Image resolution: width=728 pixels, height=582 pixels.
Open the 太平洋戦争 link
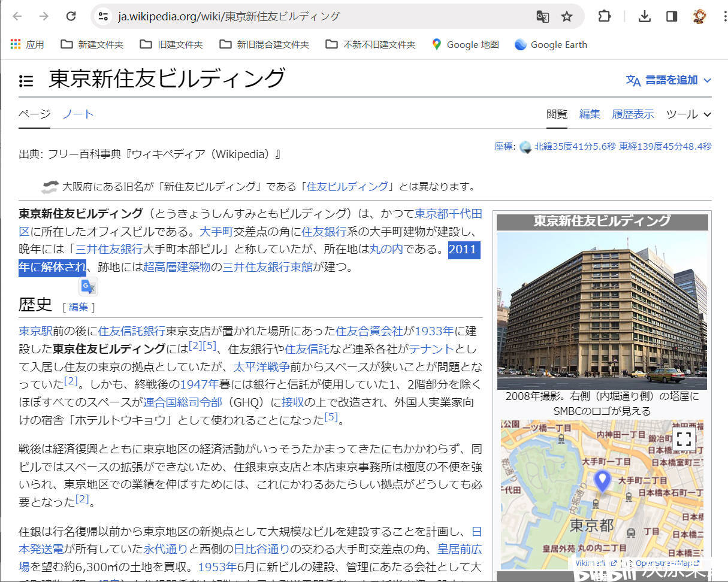tap(262, 367)
